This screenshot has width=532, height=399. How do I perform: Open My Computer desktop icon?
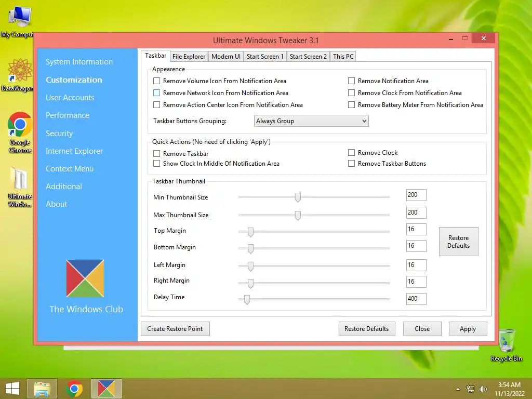pyautogui.click(x=19, y=20)
